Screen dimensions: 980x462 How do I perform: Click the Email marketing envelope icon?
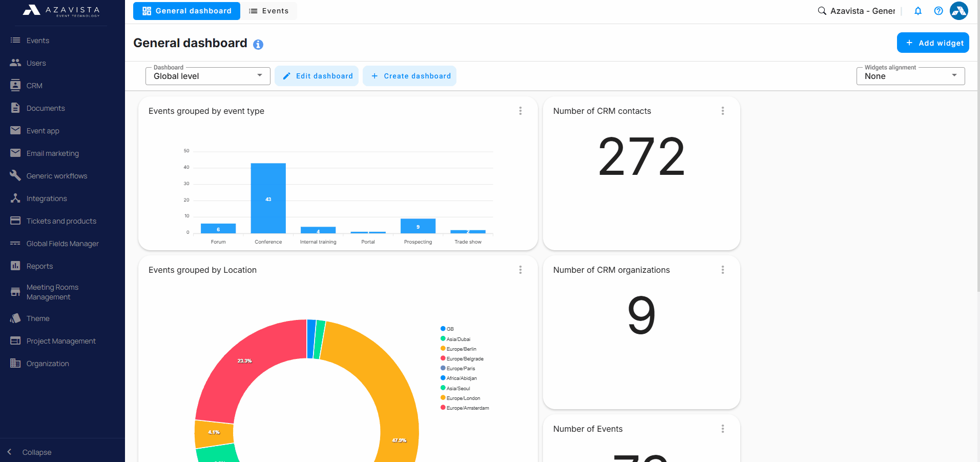pyautogui.click(x=15, y=153)
